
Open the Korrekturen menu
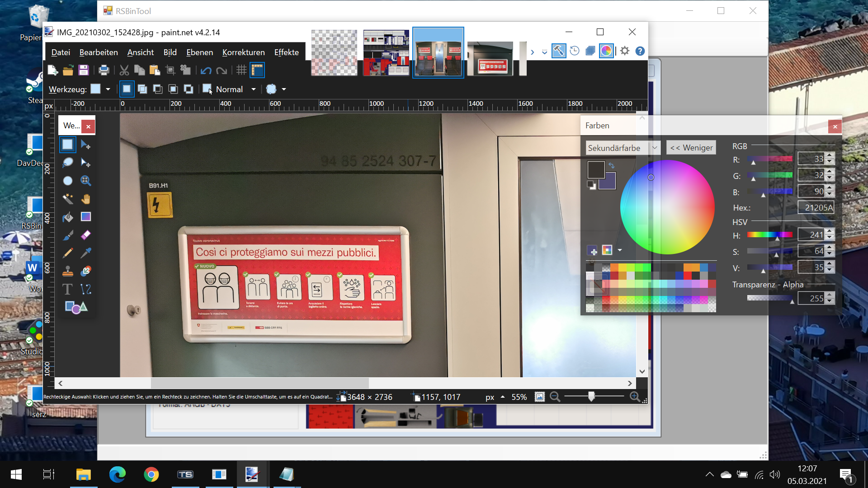[243, 52]
